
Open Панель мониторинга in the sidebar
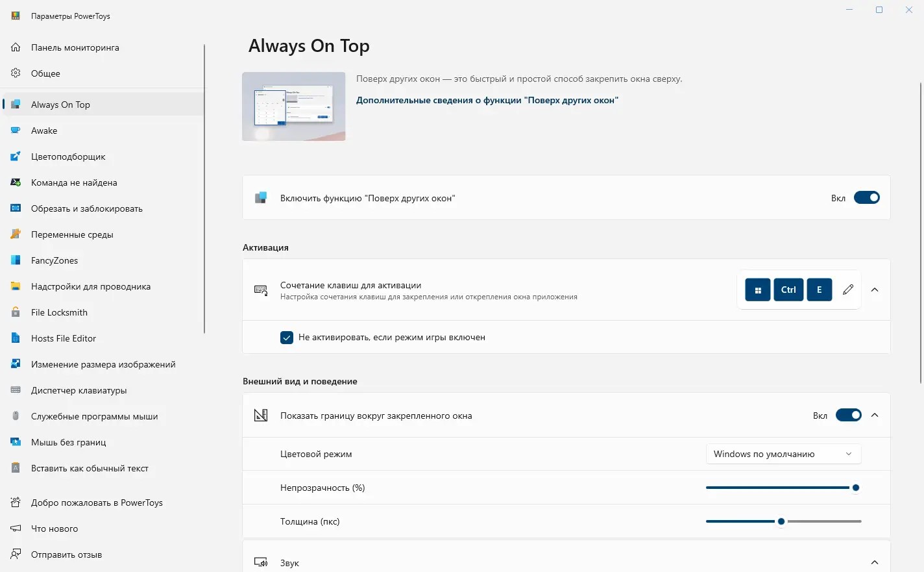(x=75, y=47)
